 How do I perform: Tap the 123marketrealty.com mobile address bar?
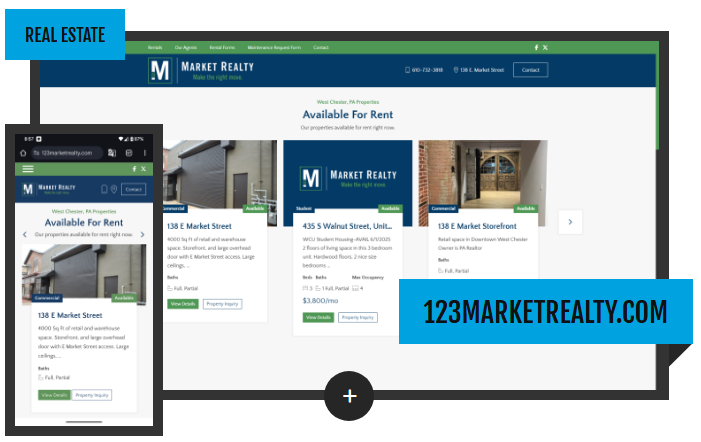[68, 153]
